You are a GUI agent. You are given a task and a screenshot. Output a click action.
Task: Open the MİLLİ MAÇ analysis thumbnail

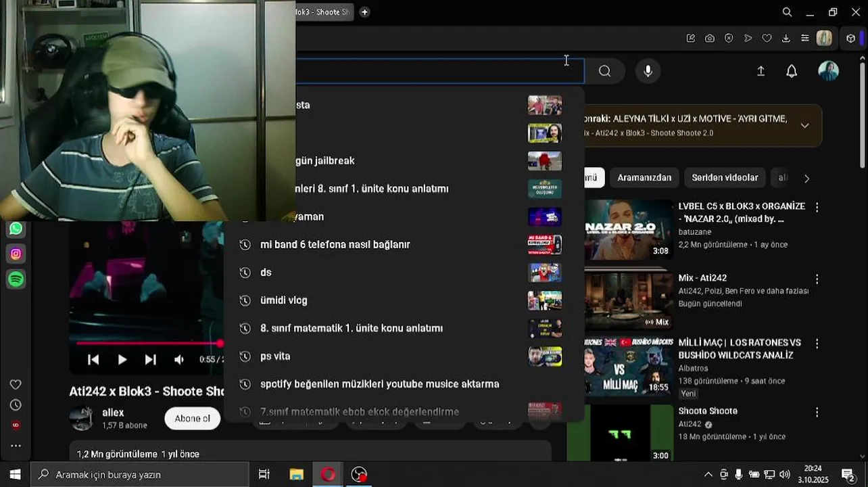629,367
